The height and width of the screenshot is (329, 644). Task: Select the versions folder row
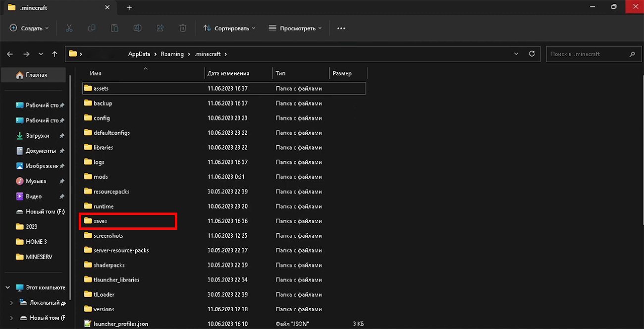tap(224, 309)
